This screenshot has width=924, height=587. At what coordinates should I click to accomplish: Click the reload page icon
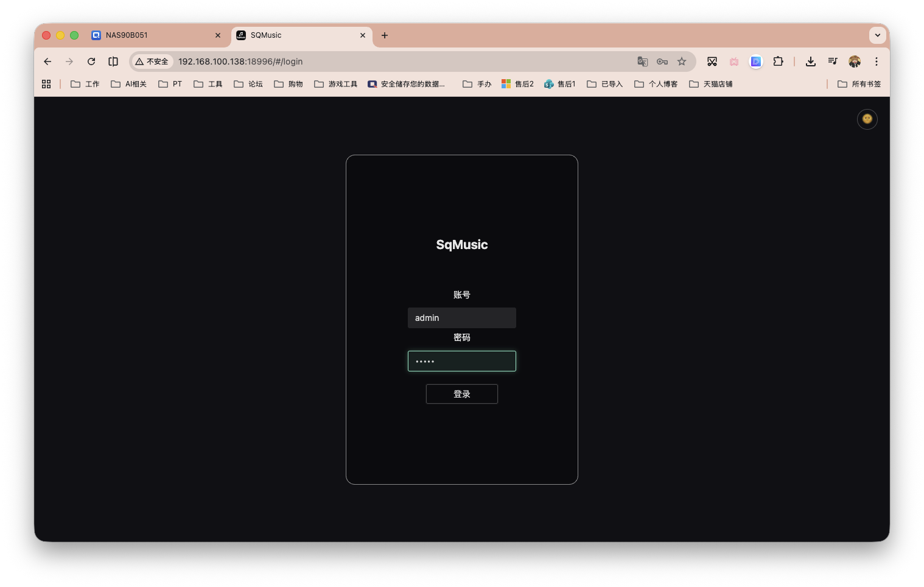(x=91, y=62)
